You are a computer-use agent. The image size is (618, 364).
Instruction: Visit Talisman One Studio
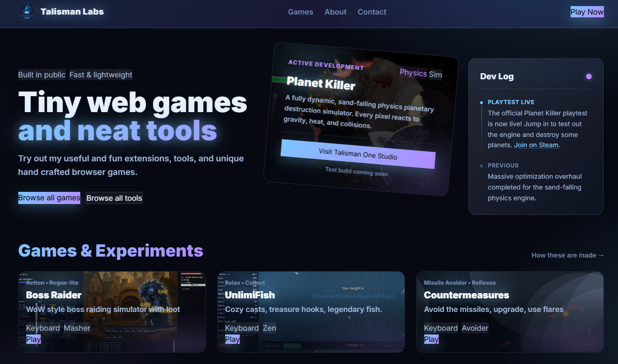358,156
